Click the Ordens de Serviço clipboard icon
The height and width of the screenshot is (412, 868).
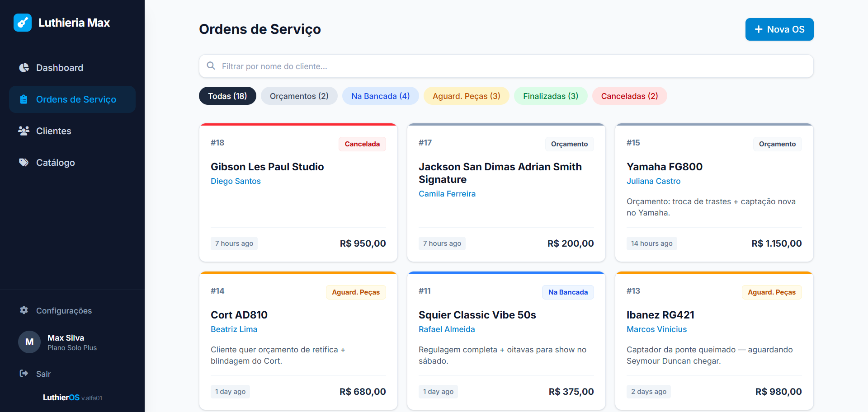click(24, 99)
